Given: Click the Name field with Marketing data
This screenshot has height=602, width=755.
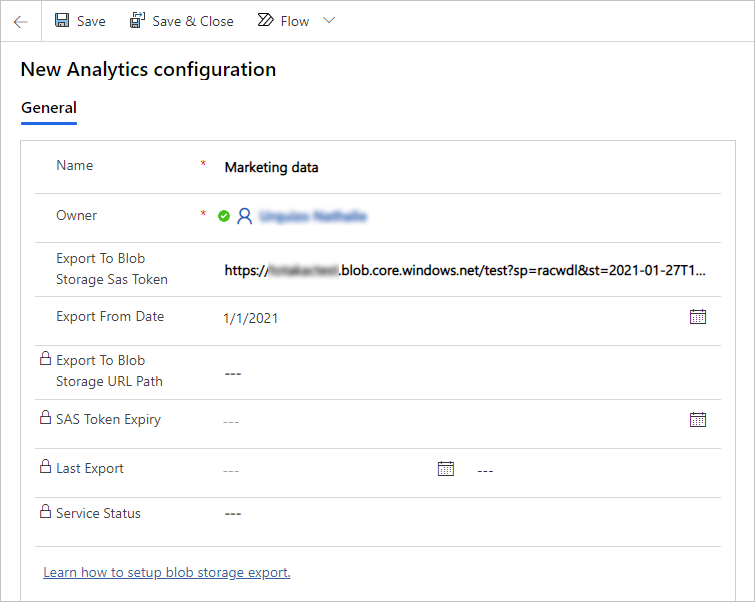Looking at the screenshot, I should (271, 168).
